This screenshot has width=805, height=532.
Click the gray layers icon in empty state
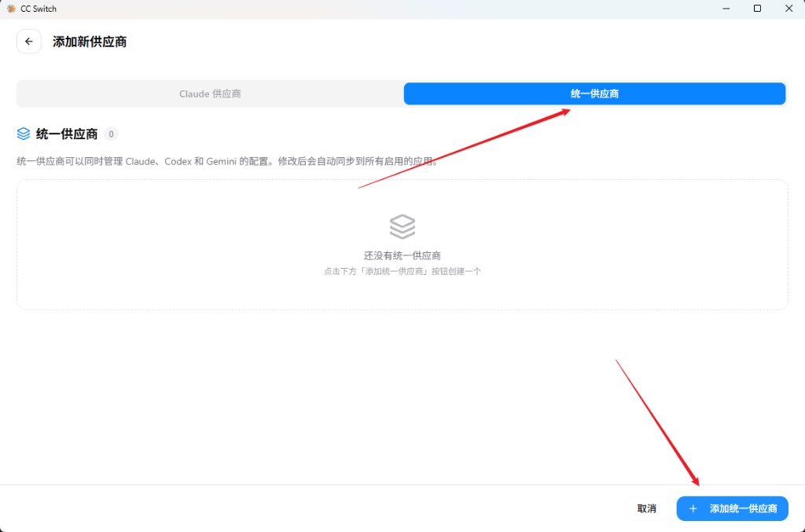coord(402,227)
